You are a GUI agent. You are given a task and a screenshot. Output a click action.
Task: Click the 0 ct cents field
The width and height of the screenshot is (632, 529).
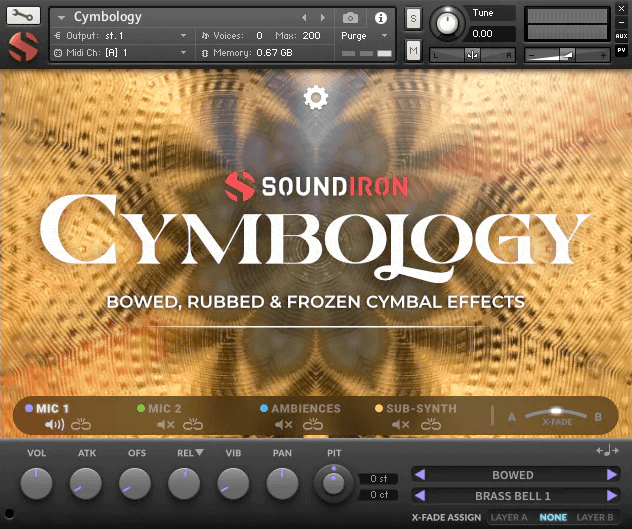(378, 495)
